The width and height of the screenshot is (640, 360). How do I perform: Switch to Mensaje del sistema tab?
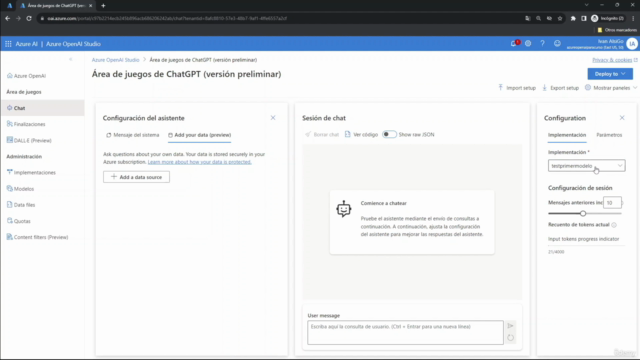(133, 135)
